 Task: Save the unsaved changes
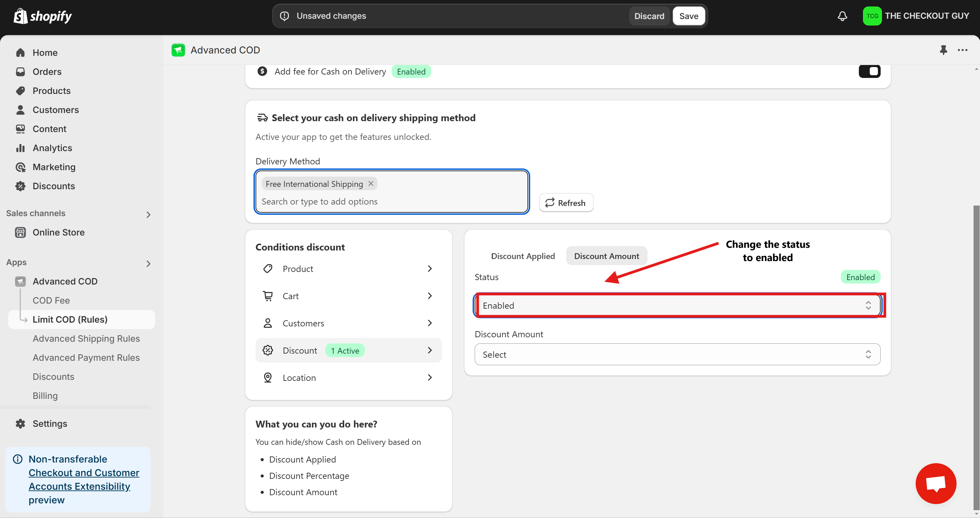tap(689, 16)
